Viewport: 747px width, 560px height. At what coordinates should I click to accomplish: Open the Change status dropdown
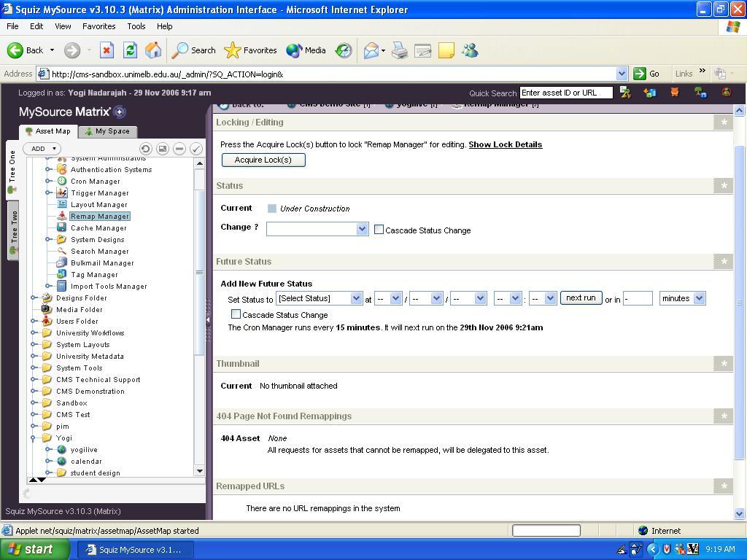317,229
